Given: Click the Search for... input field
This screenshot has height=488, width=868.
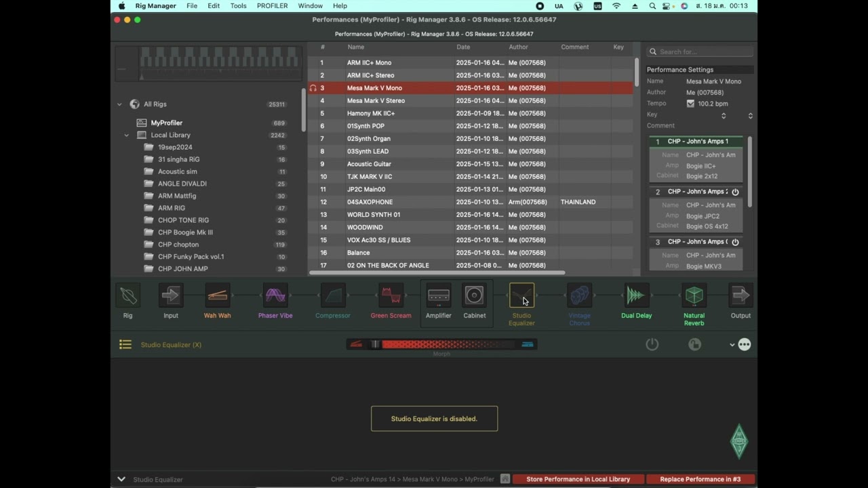Looking at the screenshot, I should coord(701,52).
